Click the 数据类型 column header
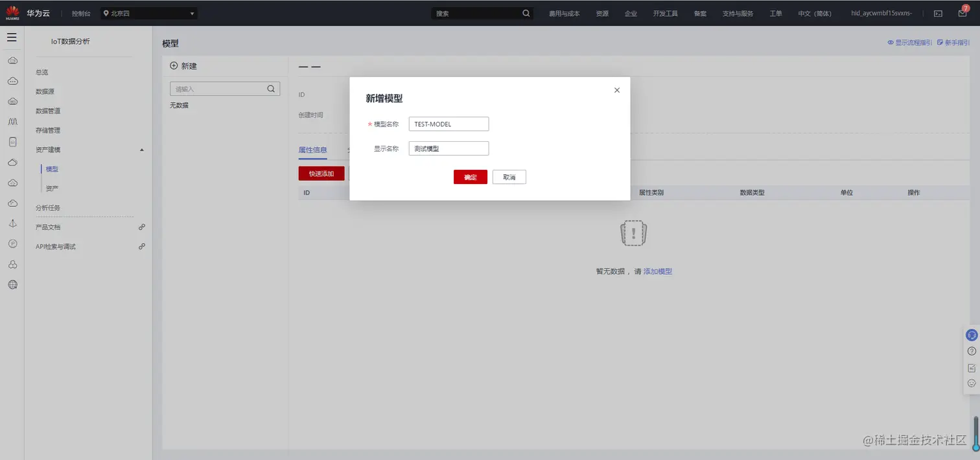The width and height of the screenshot is (980, 460). click(752, 192)
